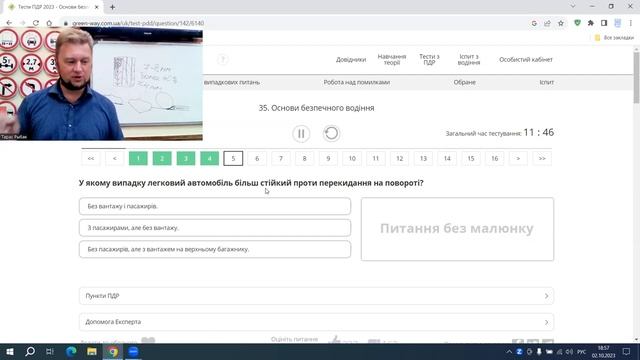Launch Microsoft Edge from taskbar

coord(71,351)
